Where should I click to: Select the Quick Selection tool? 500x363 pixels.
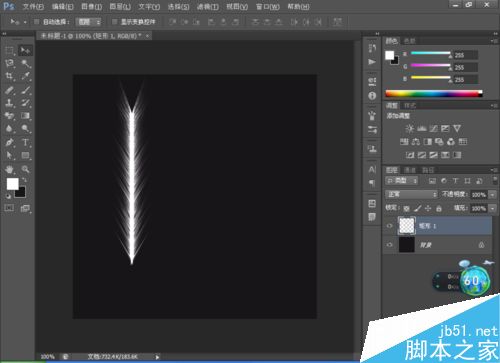coord(25,63)
